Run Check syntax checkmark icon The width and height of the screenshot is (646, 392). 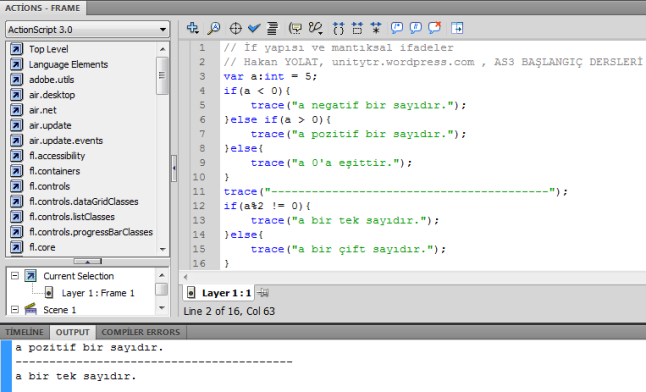[254, 28]
